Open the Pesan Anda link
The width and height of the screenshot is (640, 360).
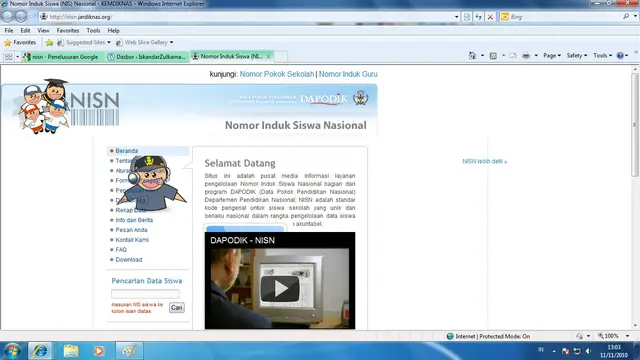point(131,230)
